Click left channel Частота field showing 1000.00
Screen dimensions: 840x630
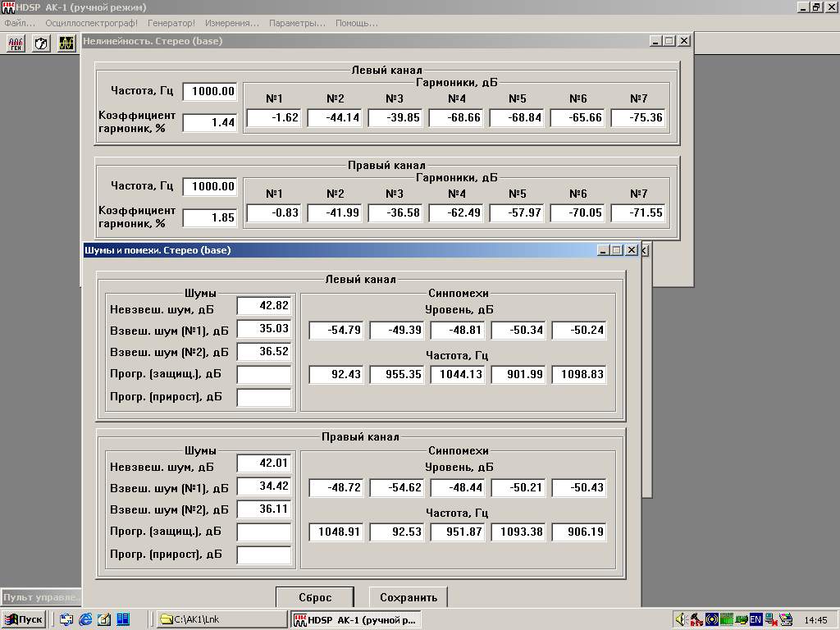[x=210, y=91]
